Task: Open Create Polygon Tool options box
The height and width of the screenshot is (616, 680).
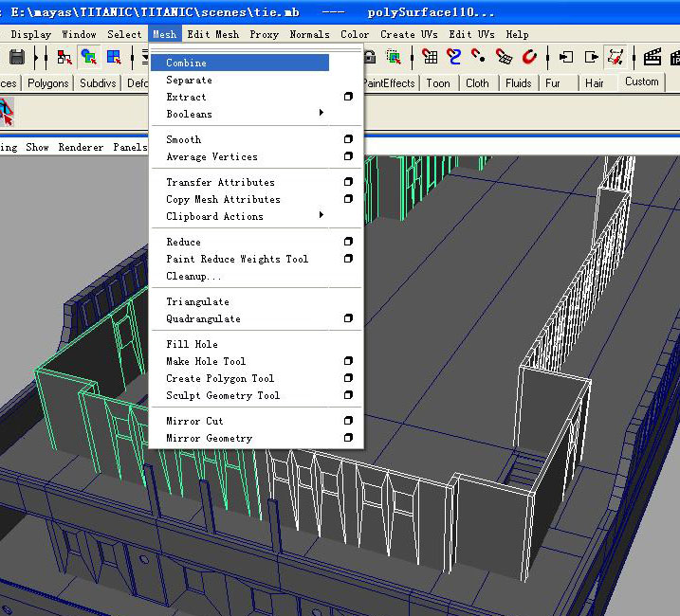Action: tap(348, 377)
